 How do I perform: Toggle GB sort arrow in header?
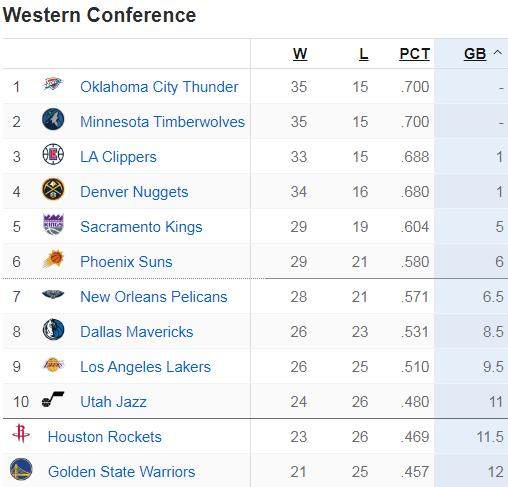498,52
